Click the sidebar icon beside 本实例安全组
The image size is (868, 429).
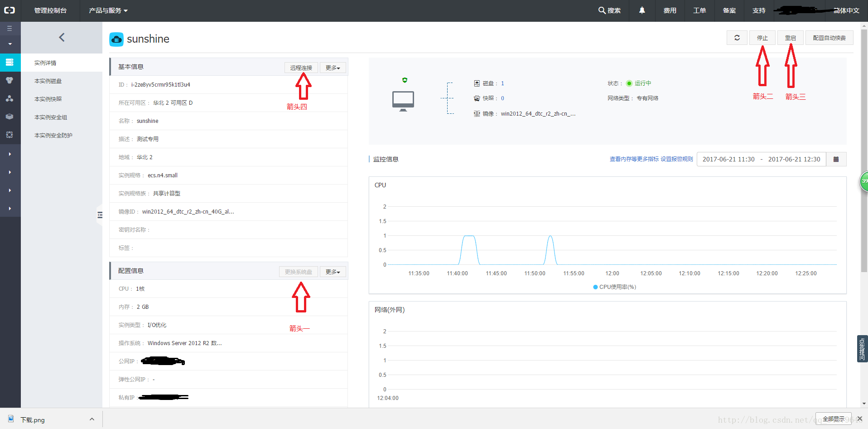tap(10, 117)
